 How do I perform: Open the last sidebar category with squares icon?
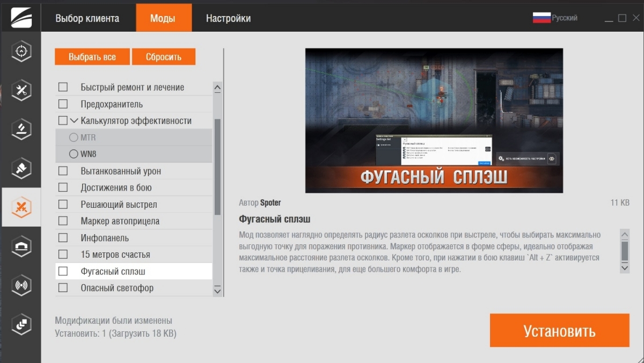click(x=21, y=324)
